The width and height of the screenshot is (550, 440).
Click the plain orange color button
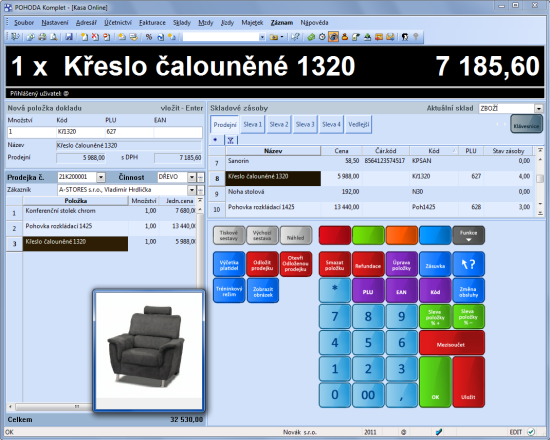[401, 235]
